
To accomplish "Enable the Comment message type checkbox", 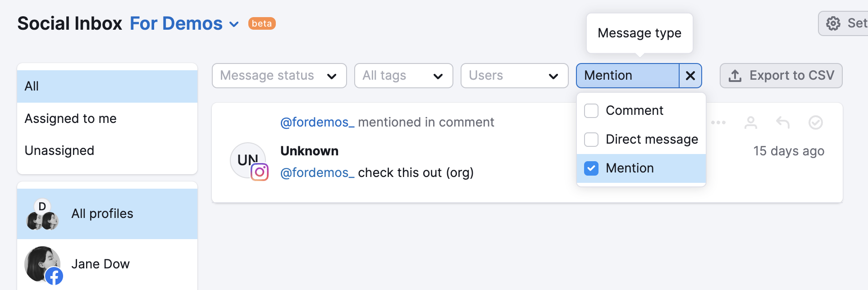I will click(x=591, y=110).
